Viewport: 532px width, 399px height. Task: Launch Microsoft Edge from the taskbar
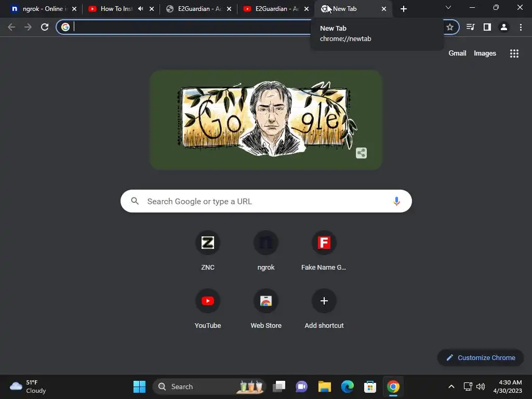coord(347,387)
